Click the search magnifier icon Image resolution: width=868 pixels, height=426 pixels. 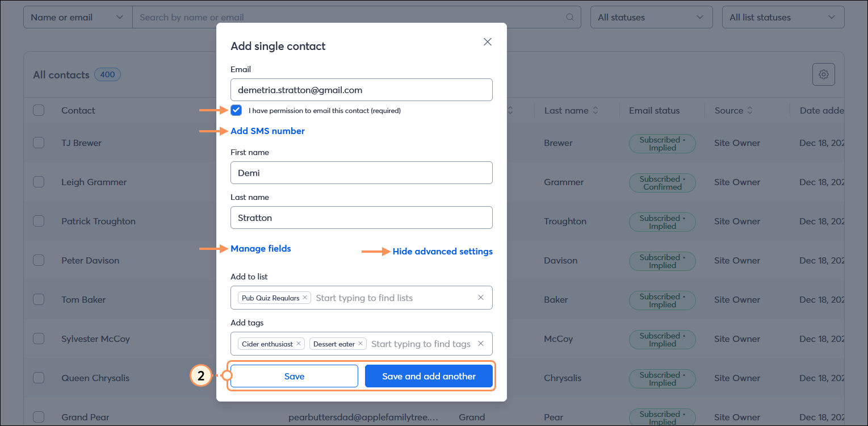[x=569, y=17]
